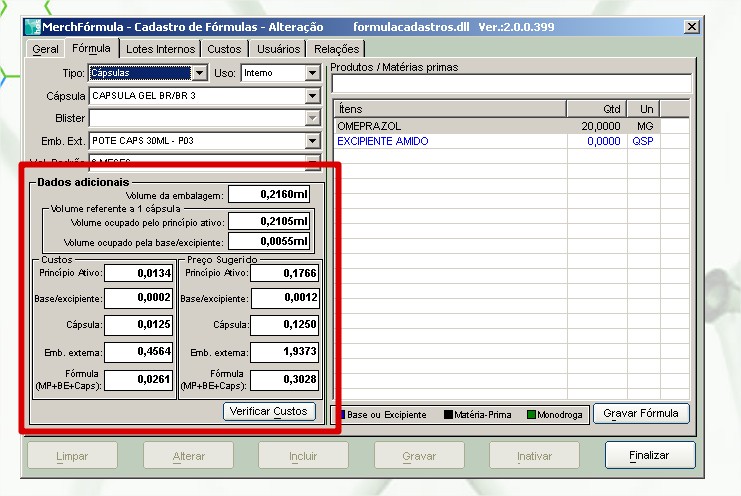The width and height of the screenshot is (741, 496).
Task: Click the blue Base ou Excipiente legend swatch
Action: (x=341, y=414)
